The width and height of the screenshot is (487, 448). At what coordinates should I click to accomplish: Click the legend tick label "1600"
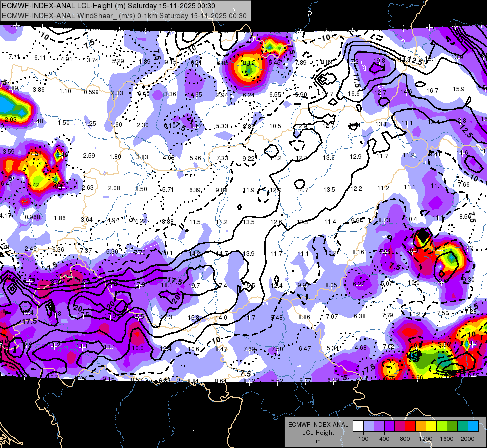pyautogui.click(x=447, y=439)
